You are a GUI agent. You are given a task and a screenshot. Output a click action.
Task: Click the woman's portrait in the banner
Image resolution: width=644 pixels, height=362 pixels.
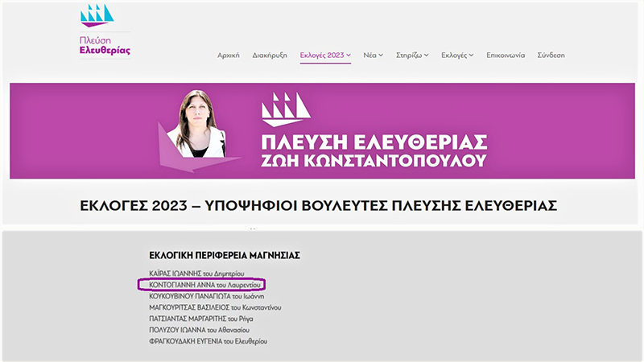click(x=195, y=125)
